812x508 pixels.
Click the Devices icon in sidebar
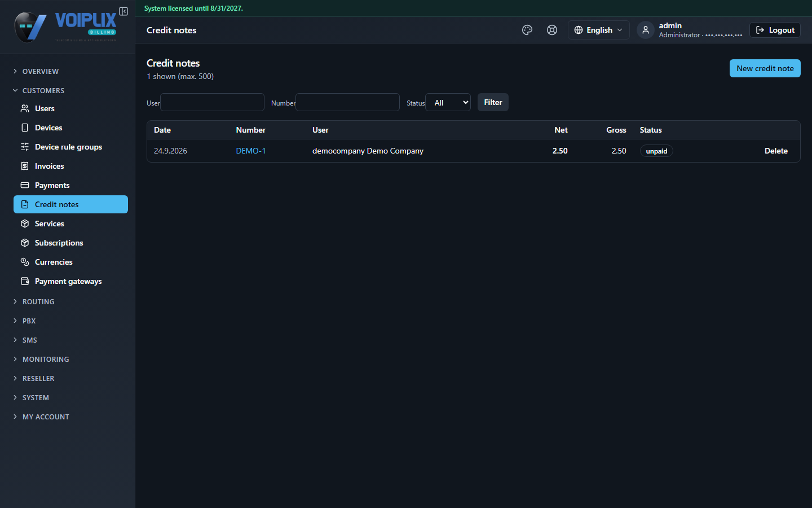(25, 128)
